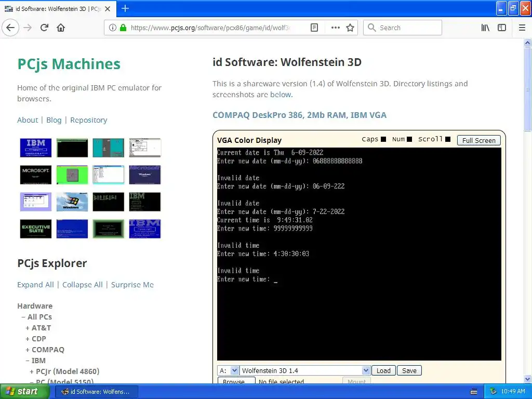Click Expand All in PCjs Explorer
Viewport: 532px width, 399px height.
point(36,285)
